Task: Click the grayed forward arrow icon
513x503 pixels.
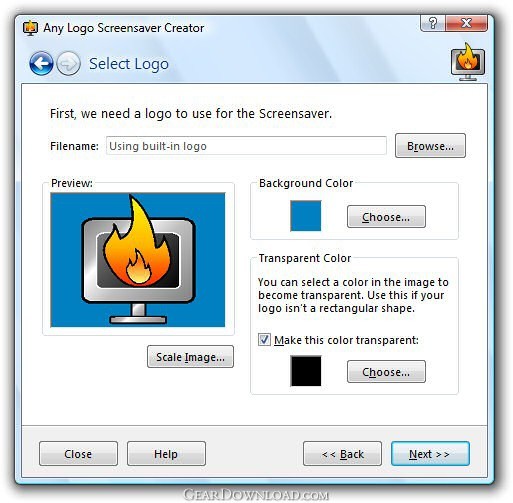Action: 68,63
